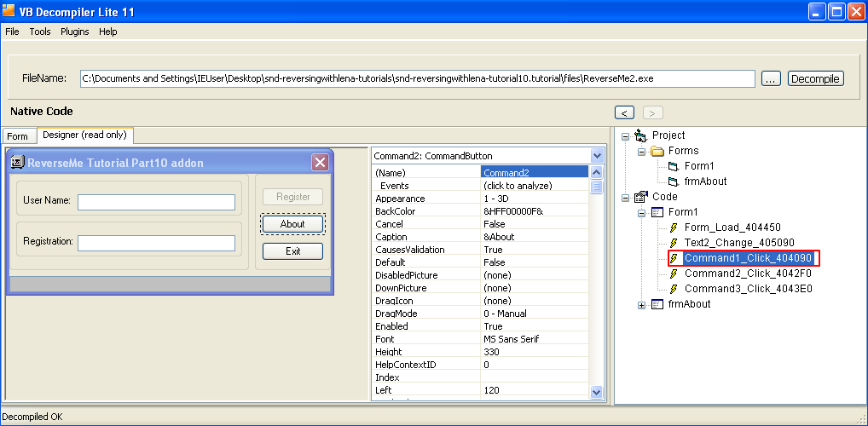
Task: Select Text2_Change_405090 in code tree
Action: pos(739,243)
